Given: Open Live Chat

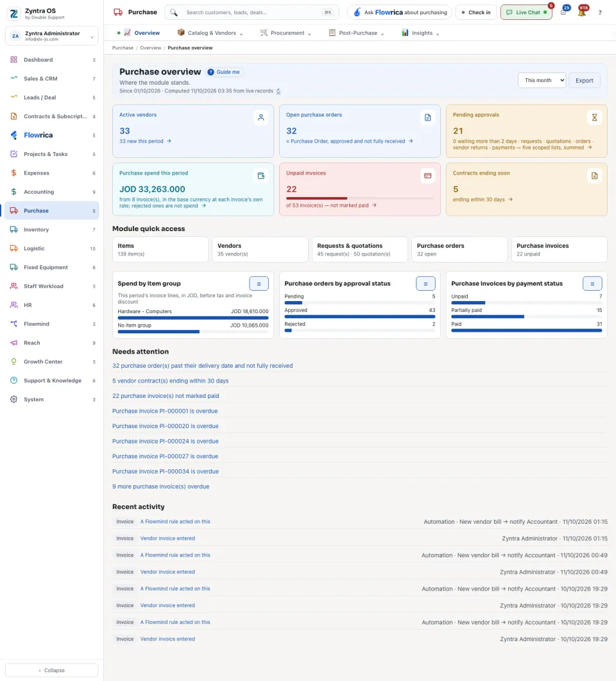Looking at the screenshot, I should [526, 12].
